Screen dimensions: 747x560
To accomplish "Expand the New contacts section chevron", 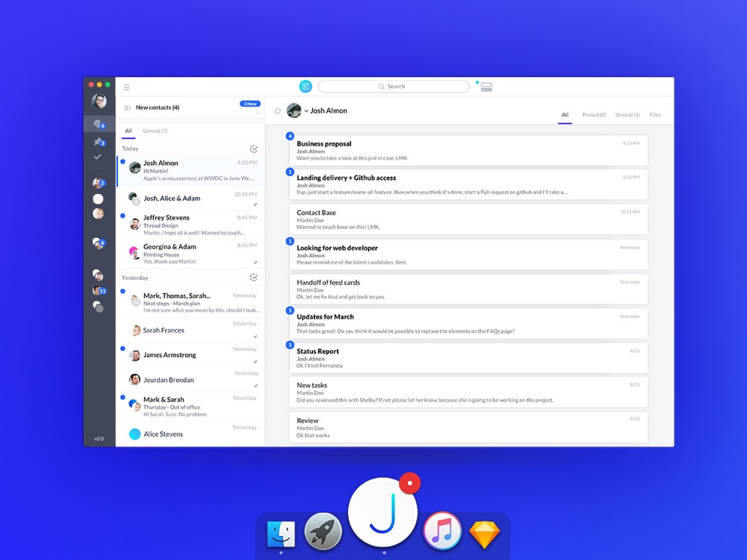I will [258, 113].
